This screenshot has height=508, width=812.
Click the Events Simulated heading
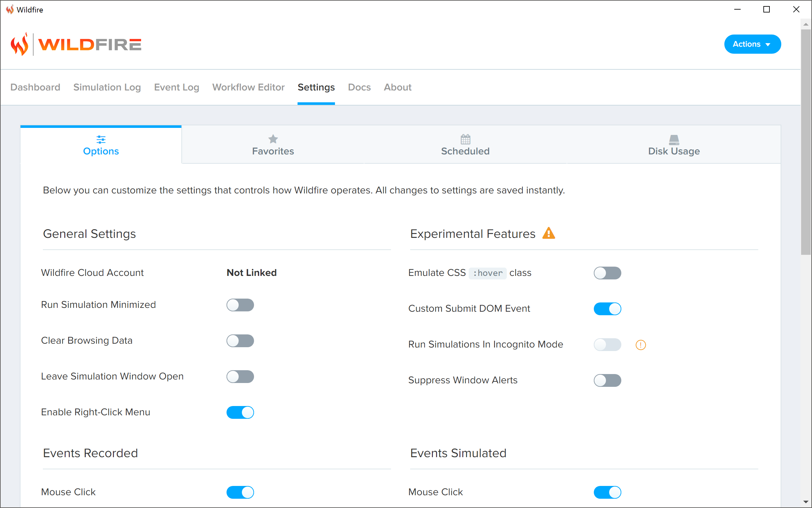tap(458, 453)
